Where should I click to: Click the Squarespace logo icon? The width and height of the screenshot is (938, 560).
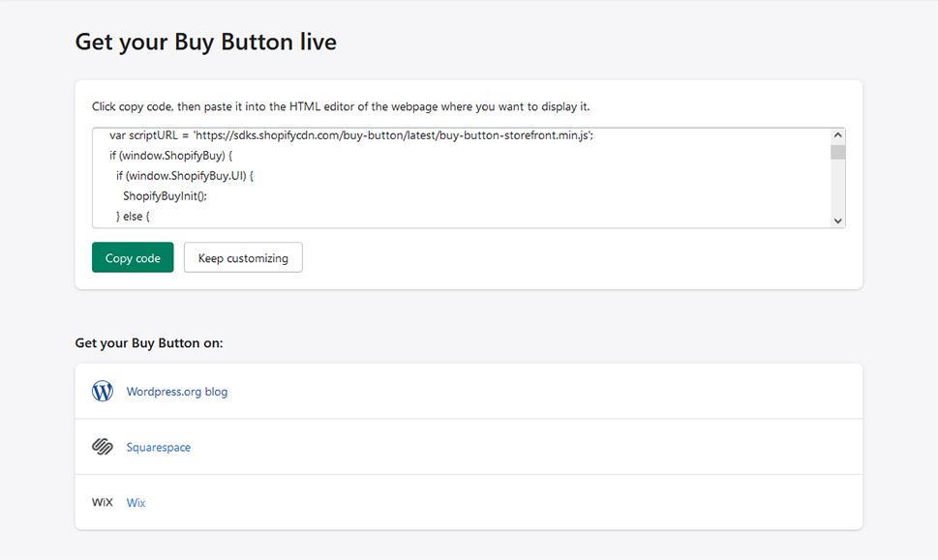click(103, 447)
